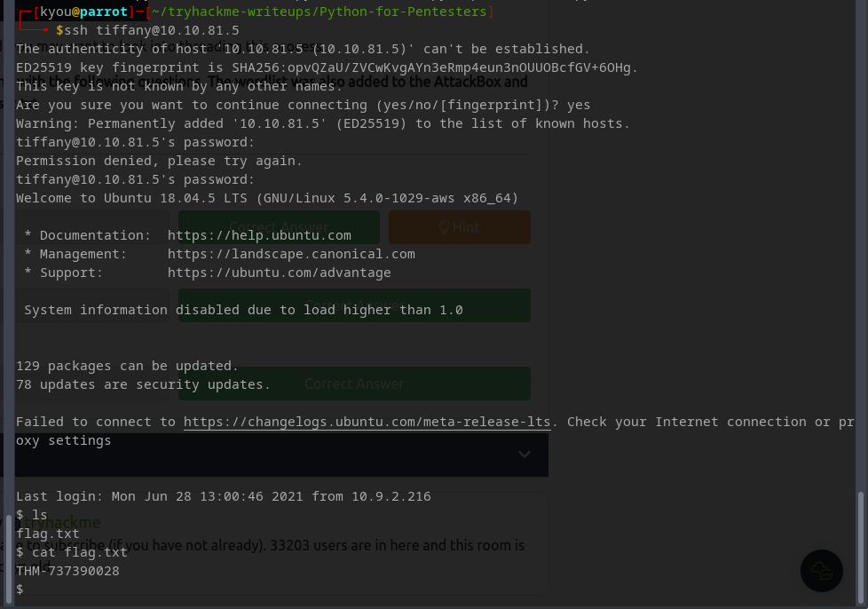Click the answer field left of Hint row

coord(92,227)
